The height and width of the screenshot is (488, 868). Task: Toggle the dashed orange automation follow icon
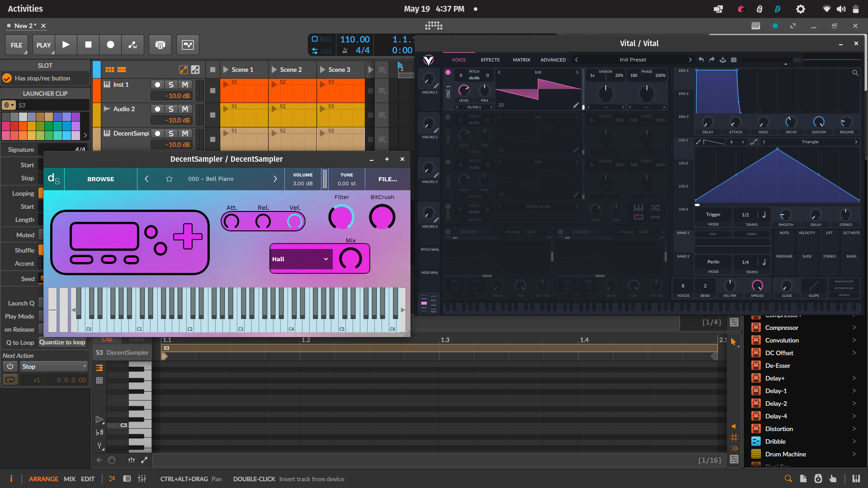click(183, 70)
